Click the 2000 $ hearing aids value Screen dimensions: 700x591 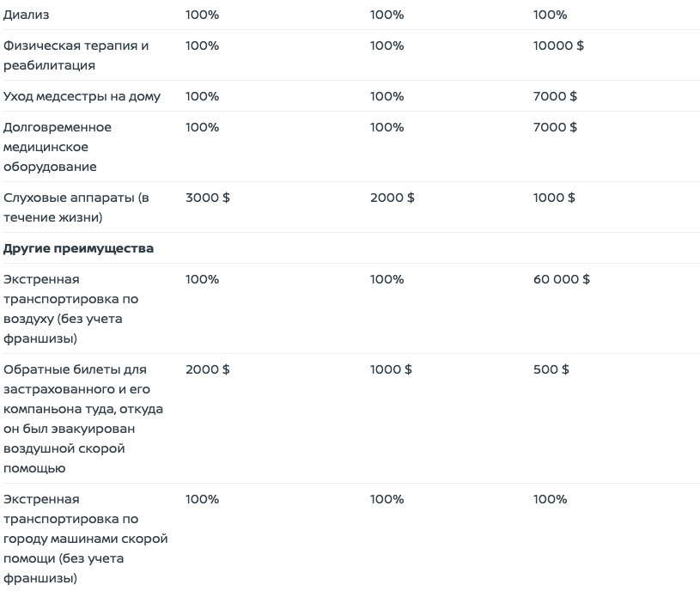coord(392,198)
